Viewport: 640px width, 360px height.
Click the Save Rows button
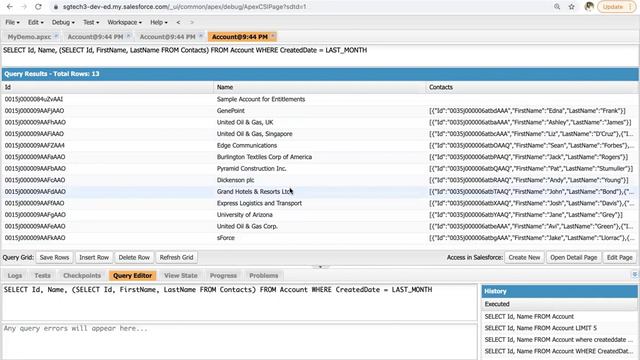pyautogui.click(x=54, y=258)
